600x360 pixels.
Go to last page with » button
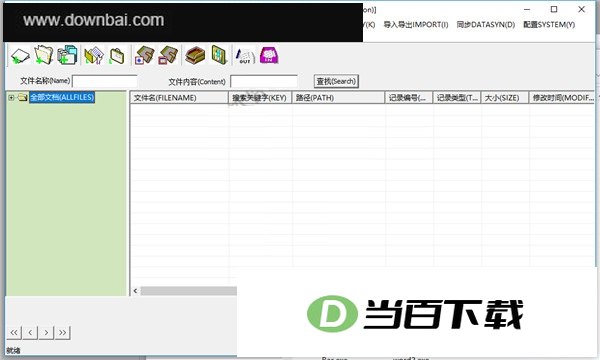pyautogui.click(x=63, y=332)
